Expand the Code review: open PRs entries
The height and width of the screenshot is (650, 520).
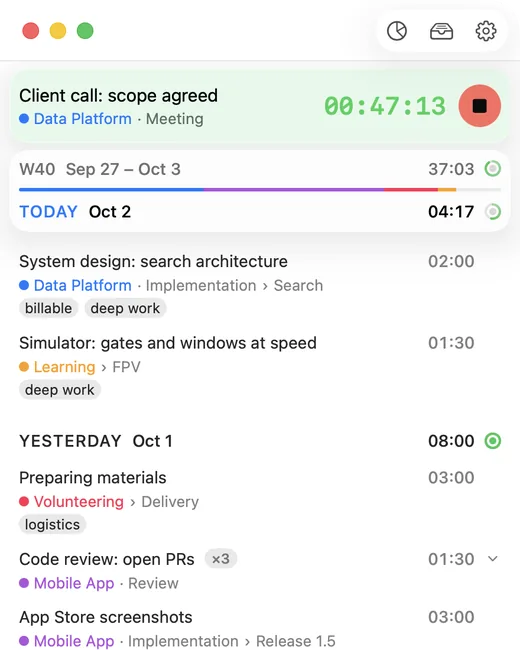coord(493,559)
